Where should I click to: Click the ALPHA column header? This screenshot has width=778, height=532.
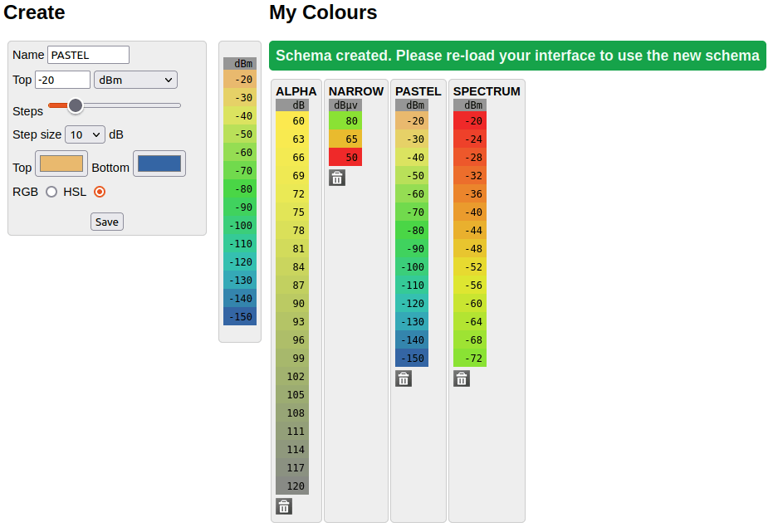point(296,91)
